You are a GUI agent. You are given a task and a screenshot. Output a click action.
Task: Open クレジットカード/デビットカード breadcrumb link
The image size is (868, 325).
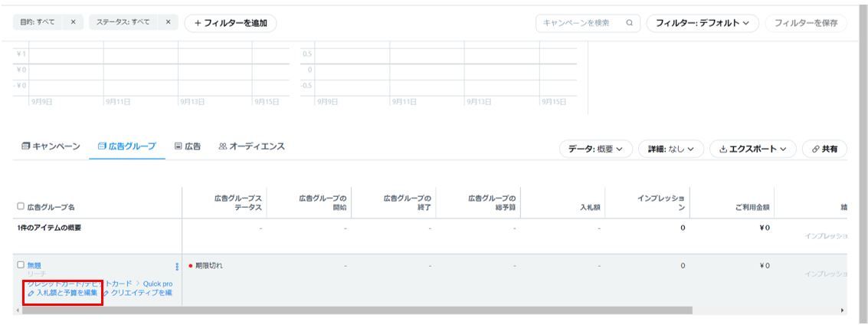80,284
